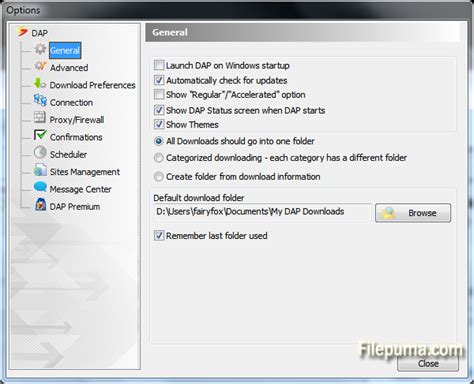The height and width of the screenshot is (384, 474).
Task: Click the Connection network icon
Action: coord(40,101)
